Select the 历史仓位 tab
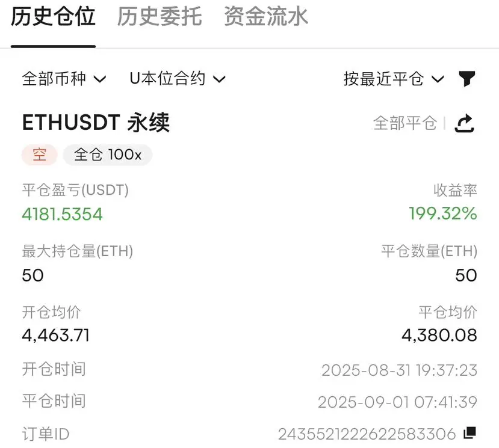The image size is (499, 448). click(53, 16)
